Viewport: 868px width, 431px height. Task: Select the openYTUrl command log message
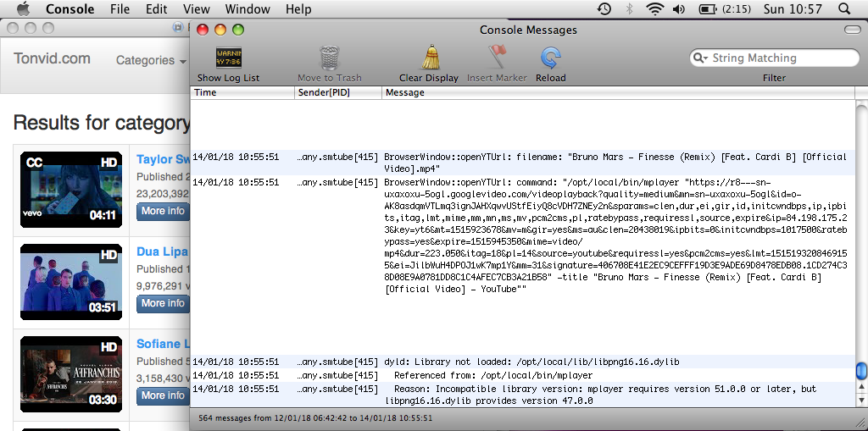[522, 235]
